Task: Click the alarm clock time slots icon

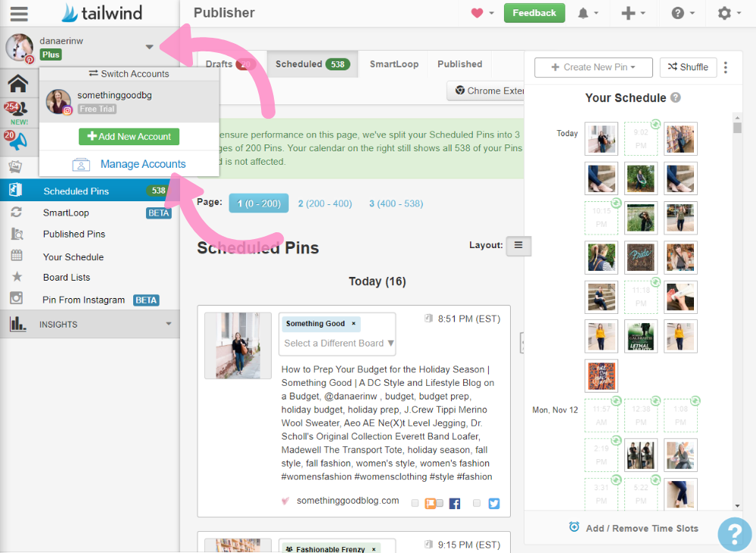Action: pyautogui.click(x=574, y=527)
